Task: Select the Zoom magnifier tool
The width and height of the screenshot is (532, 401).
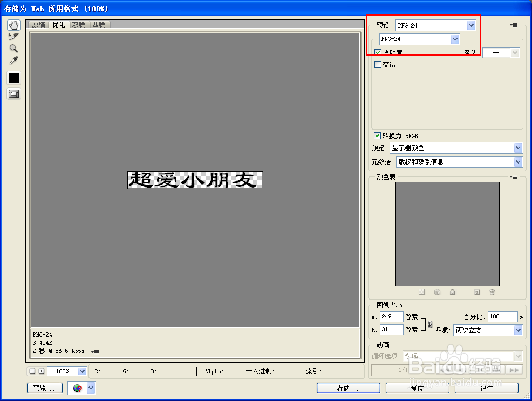Action: coord(13,48)
